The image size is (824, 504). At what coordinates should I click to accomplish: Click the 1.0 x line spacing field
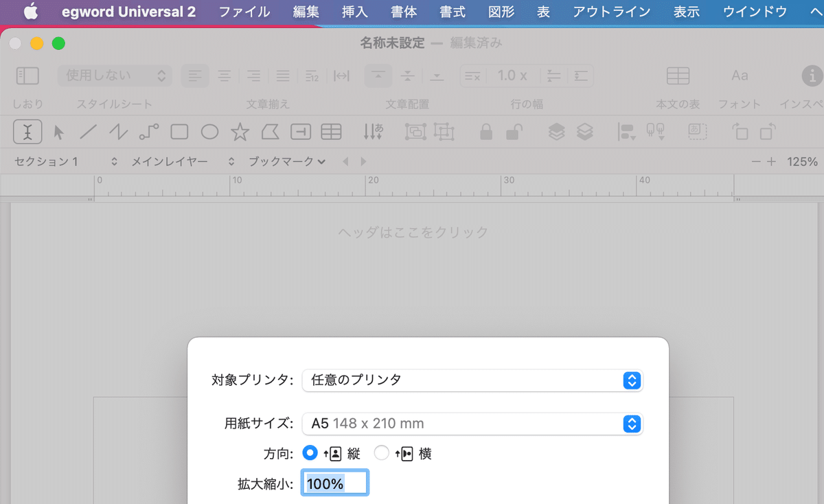coord(512,76)
